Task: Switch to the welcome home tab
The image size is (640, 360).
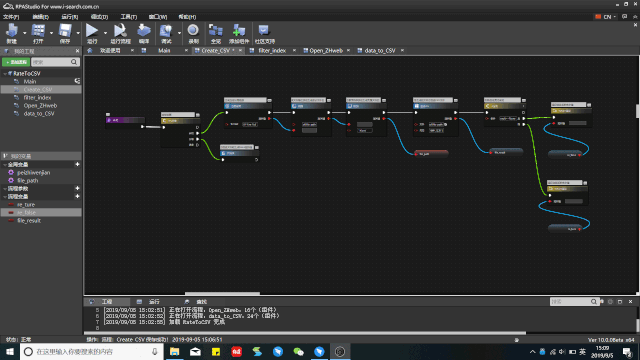Action: [110, 51]
